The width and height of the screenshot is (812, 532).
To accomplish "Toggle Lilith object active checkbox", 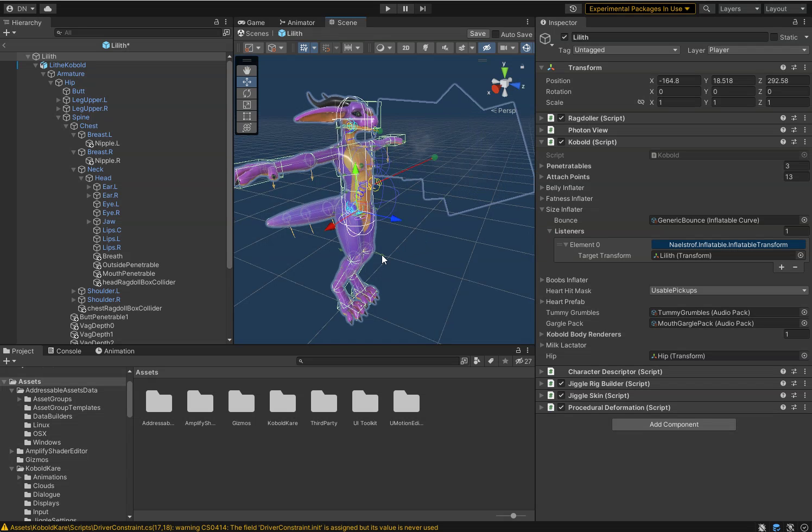I will [x=564, y=37].
